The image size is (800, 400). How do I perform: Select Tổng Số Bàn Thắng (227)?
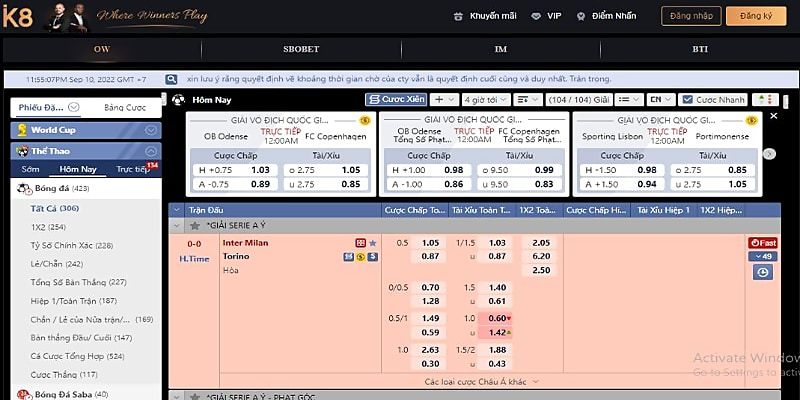tap(78, 282)
